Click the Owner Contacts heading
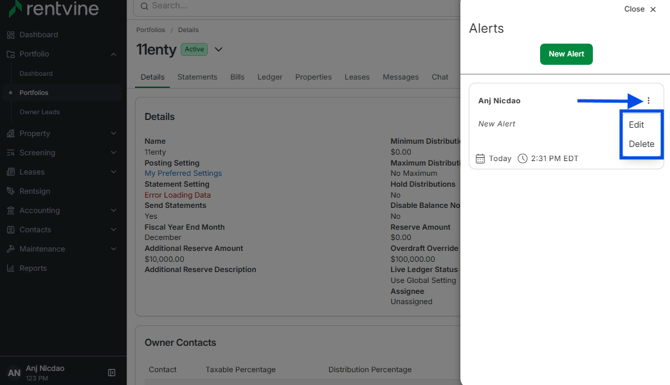The height and width of the screenshot is (385, 670). point(180,343)
